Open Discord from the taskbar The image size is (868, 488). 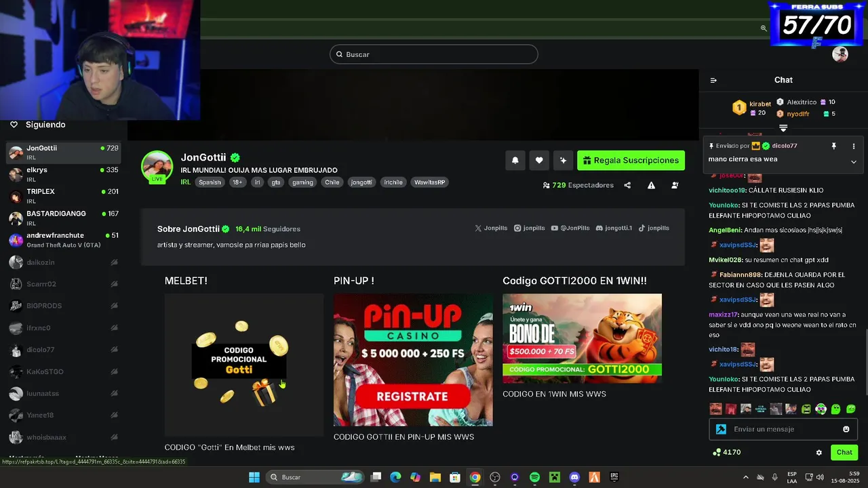click(574, 477)
